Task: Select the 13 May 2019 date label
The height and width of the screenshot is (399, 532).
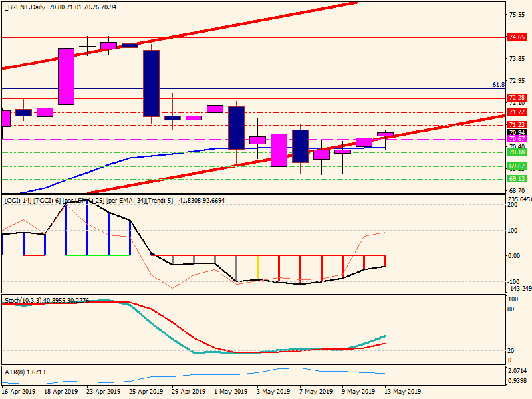Action: (403, 392)
